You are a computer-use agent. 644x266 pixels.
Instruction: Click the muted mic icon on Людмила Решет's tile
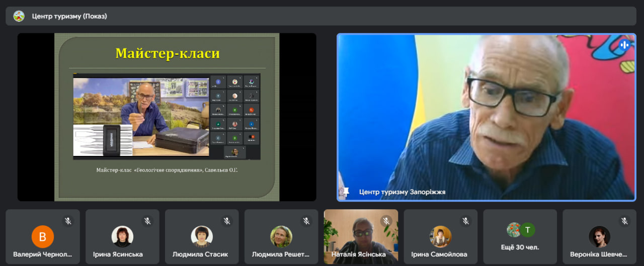click(306, 221)
